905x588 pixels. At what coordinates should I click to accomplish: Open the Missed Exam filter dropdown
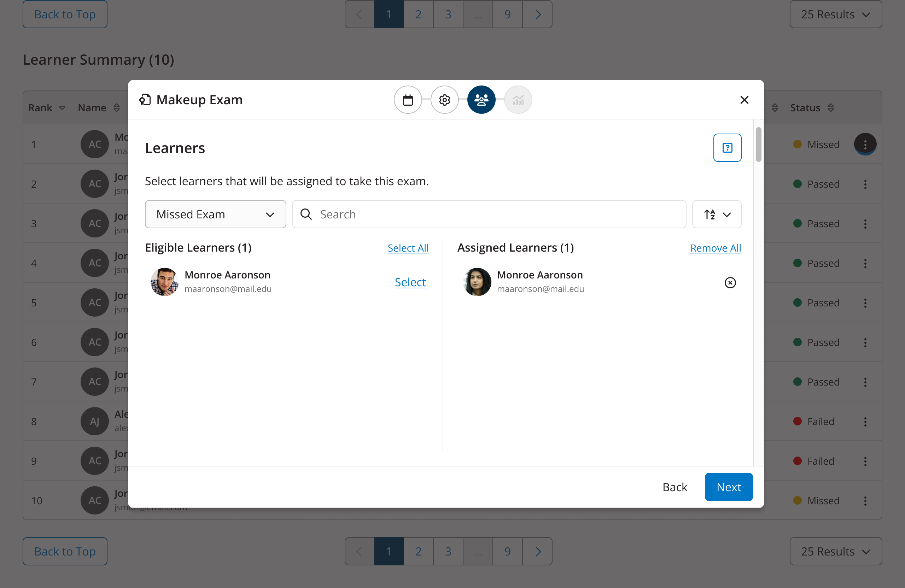click(215, 214)
